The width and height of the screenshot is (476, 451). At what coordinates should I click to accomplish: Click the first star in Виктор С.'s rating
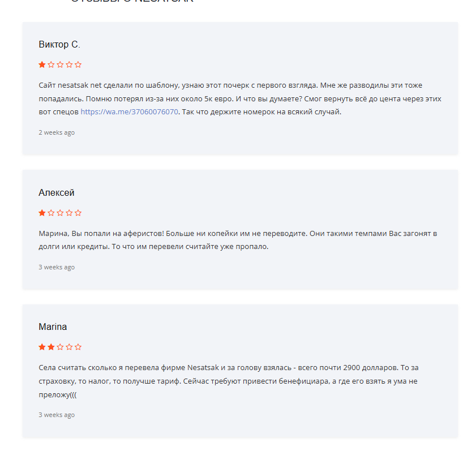[x=42, y=65]
